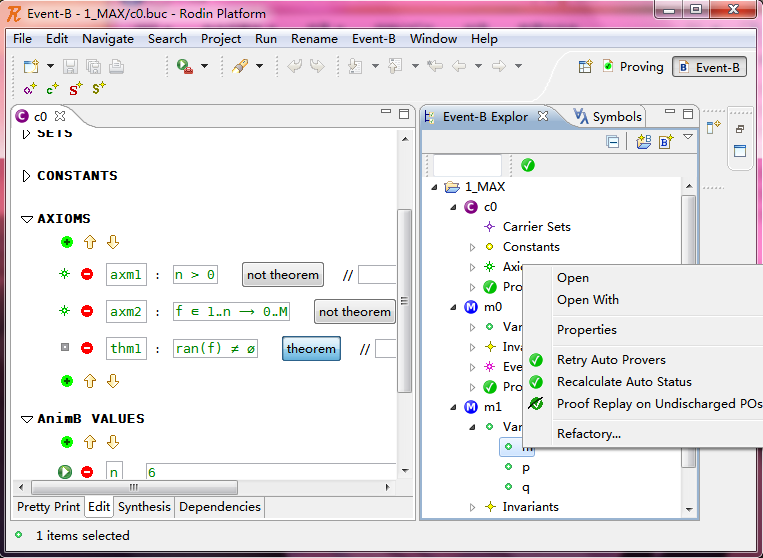
Task: Click the thm1 label field
Action: (126, 349)
